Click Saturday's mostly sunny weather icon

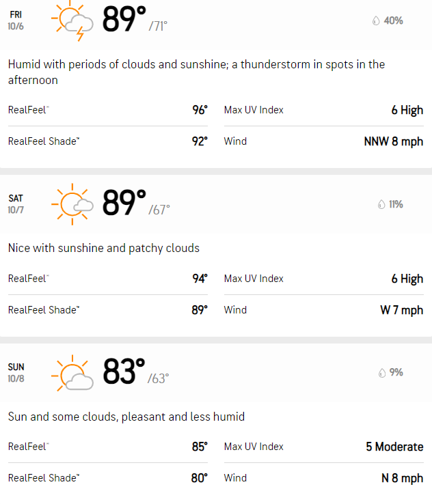coord(72,204)
